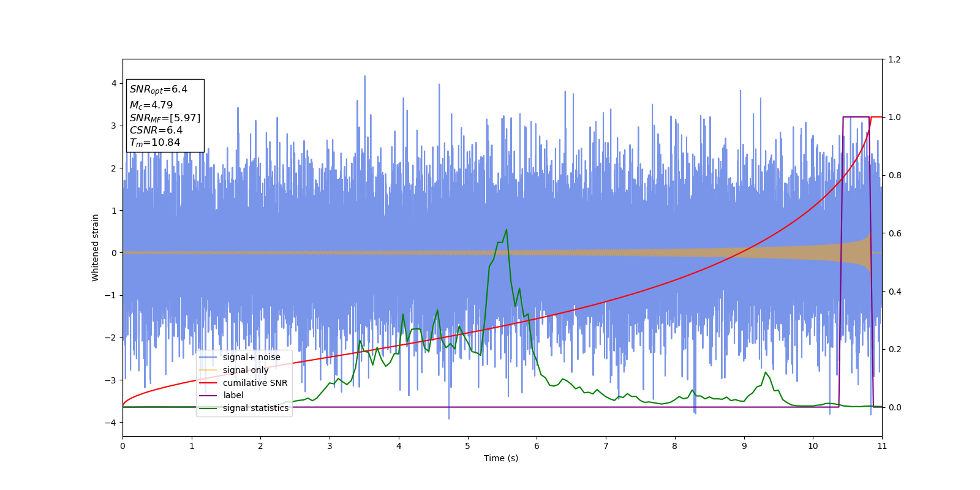Click the tallest green signal statistics peak

click(507, 230)
